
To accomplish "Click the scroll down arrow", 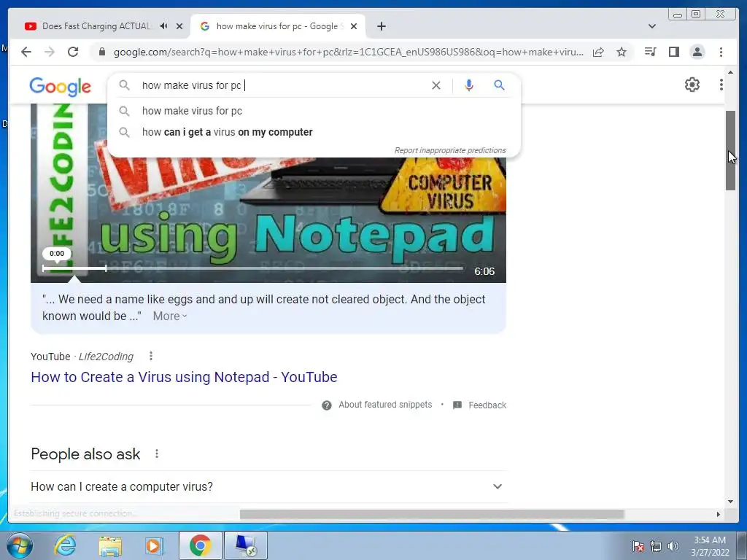I will pos(730,501).
